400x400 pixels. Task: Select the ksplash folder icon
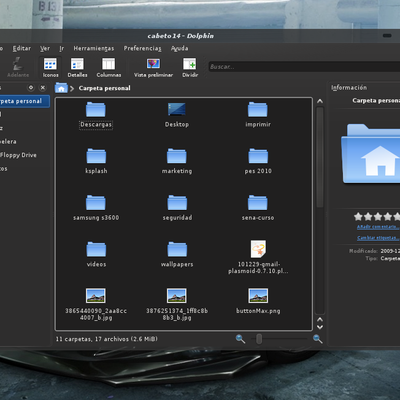click(x=96, y=156)
